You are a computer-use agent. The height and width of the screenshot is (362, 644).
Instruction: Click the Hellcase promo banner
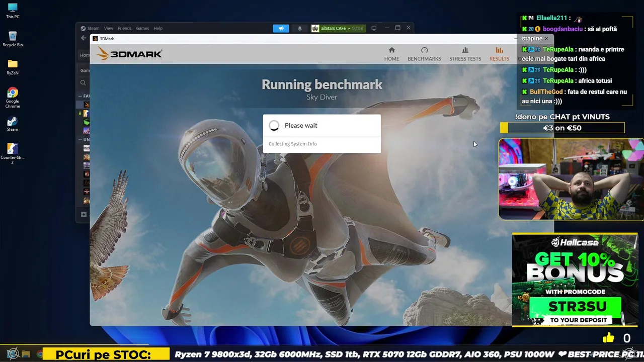point(575,280)
